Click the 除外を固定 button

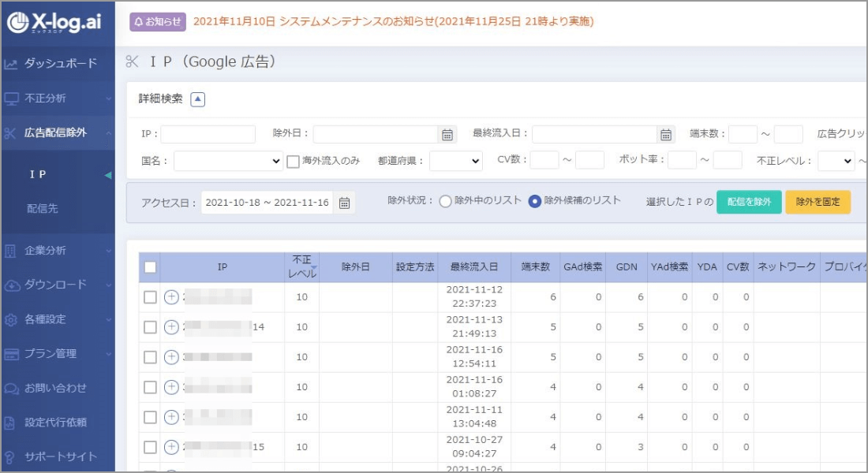pos(817,202)
